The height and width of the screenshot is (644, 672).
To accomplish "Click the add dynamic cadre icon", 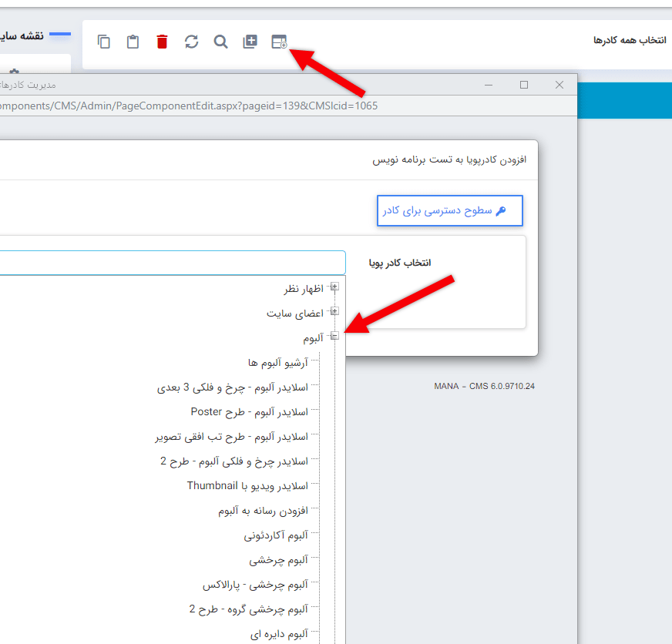I will (x=280, y=42).
